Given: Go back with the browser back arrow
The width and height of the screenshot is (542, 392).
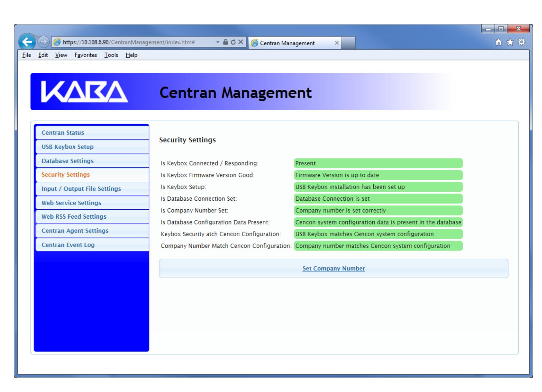Looking at the screenshot, I should tap(27, 43).
